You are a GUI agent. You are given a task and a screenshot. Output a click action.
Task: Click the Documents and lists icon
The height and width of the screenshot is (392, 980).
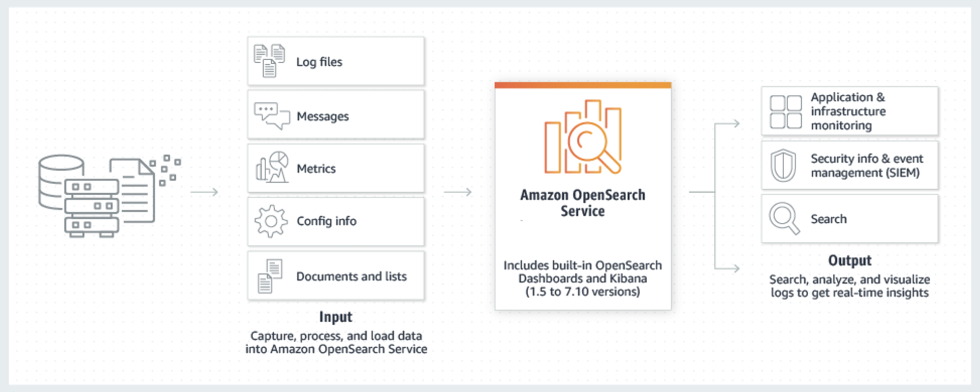(270, 276)
